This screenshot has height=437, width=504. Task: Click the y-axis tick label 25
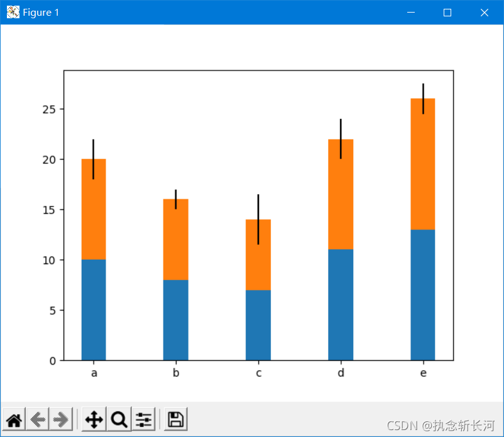tap(49, 109)
